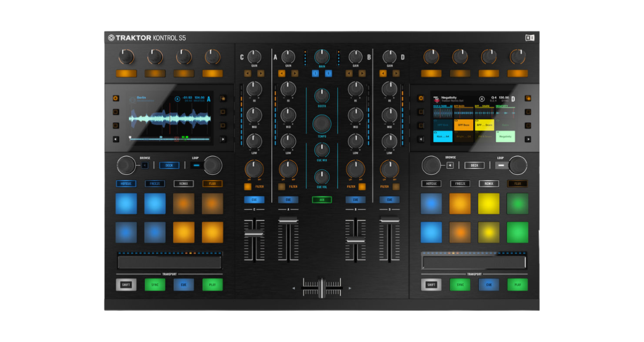Image resolution: width=644 pixels, height=342 pixels.
Task: Click the channel B volume fader handle
Action: pyautogui.click(x=355, y=240)
